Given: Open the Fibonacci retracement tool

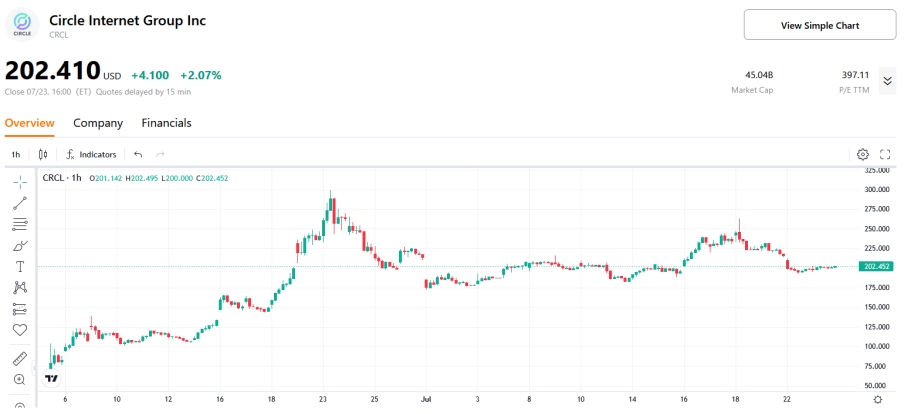Looking at the screenshot, I should pyautogui.click(x=20, y=223).
